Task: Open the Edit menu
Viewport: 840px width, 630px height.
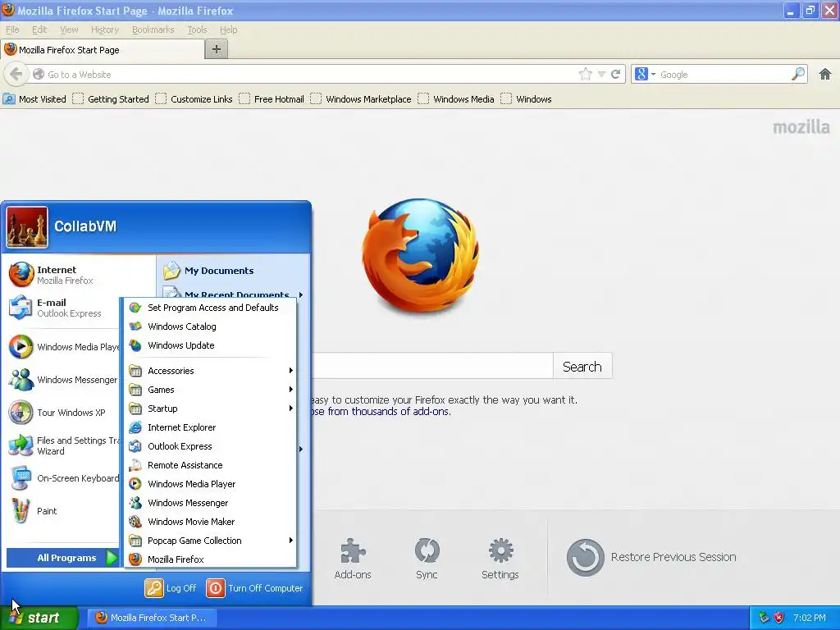Action: (x=39, y=30)
